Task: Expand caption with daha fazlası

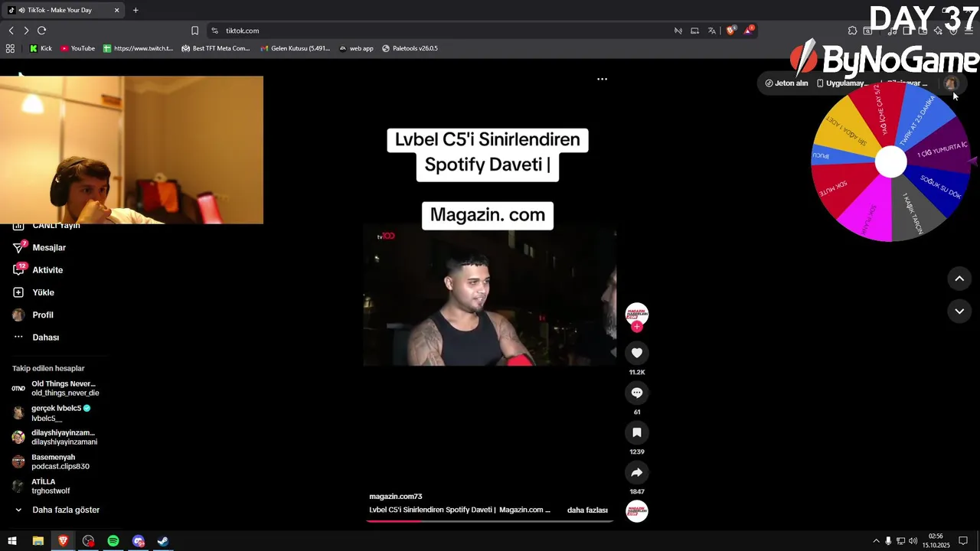Action: [x=587, y=510]
